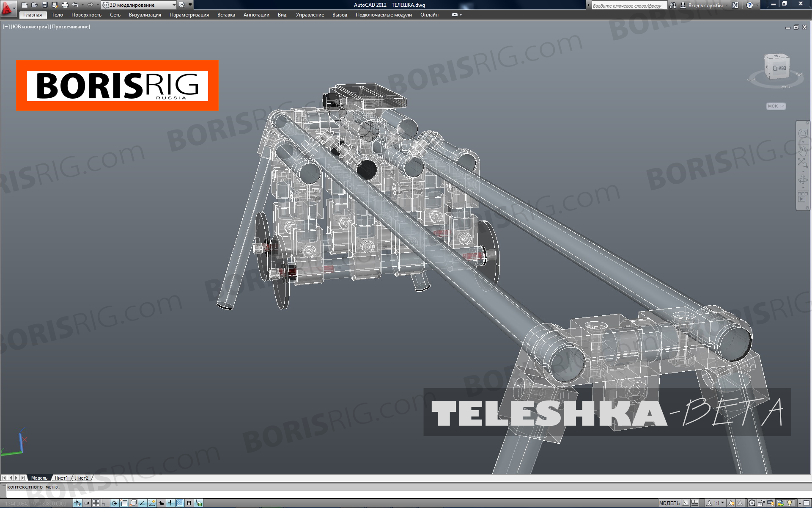The width and height of the screenshot is (812, 508).
Task: Open the Сеть ribbon tab
Action: point(115,15)
